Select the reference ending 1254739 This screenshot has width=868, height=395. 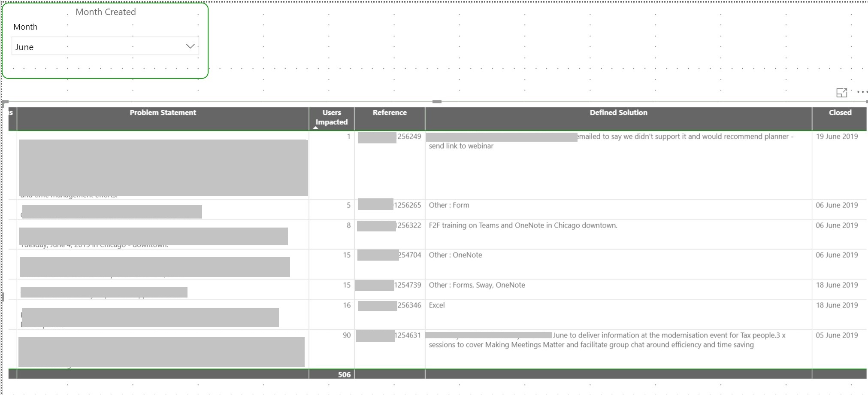(407, 285)
